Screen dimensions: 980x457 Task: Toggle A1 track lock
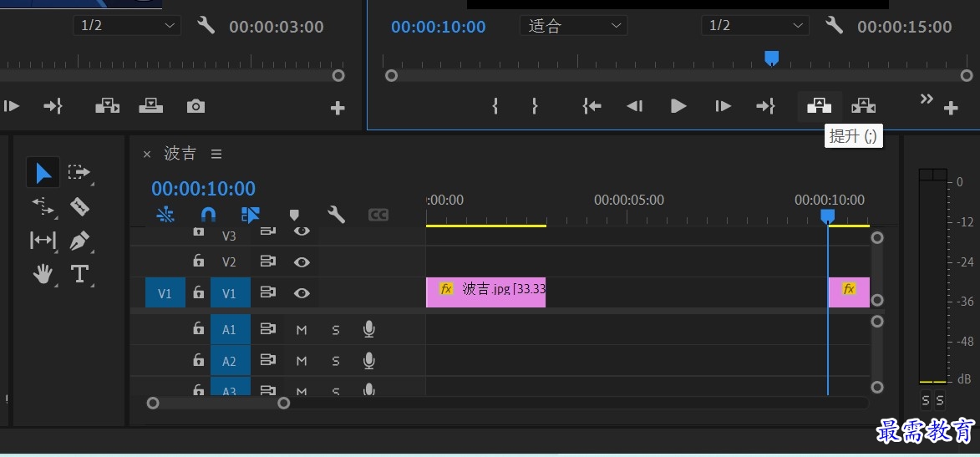pyautogui.click(x=199, y=328)
